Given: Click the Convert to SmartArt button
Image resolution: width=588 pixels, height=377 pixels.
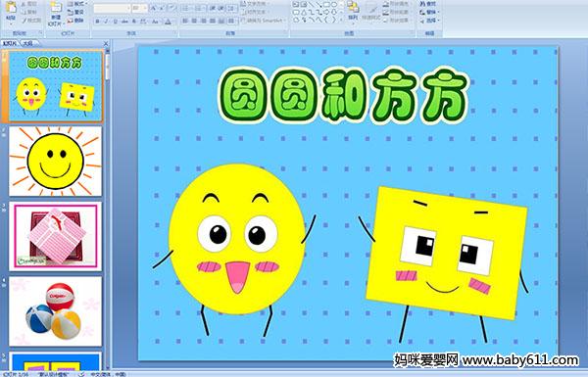Looking at the screenshot, I should tap(263, 21).
